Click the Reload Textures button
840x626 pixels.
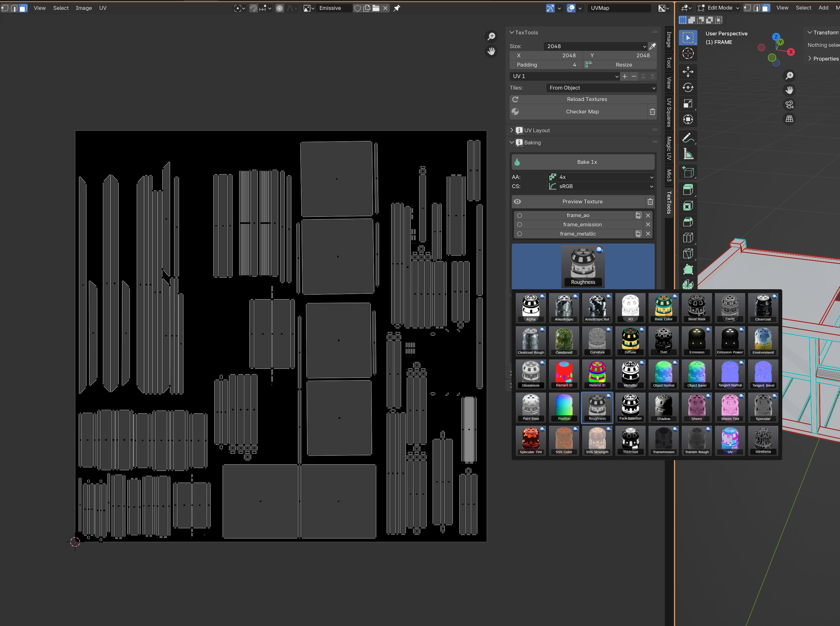583,99
